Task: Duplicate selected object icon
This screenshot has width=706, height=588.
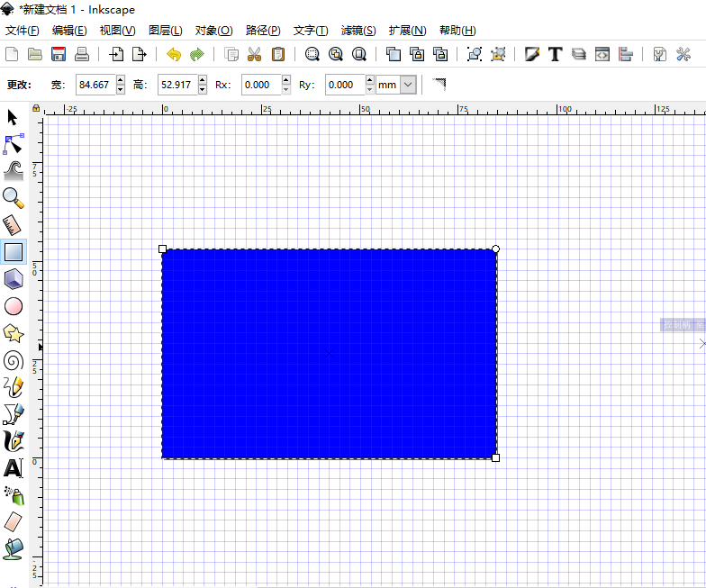Action: click(x=393, y=54)
